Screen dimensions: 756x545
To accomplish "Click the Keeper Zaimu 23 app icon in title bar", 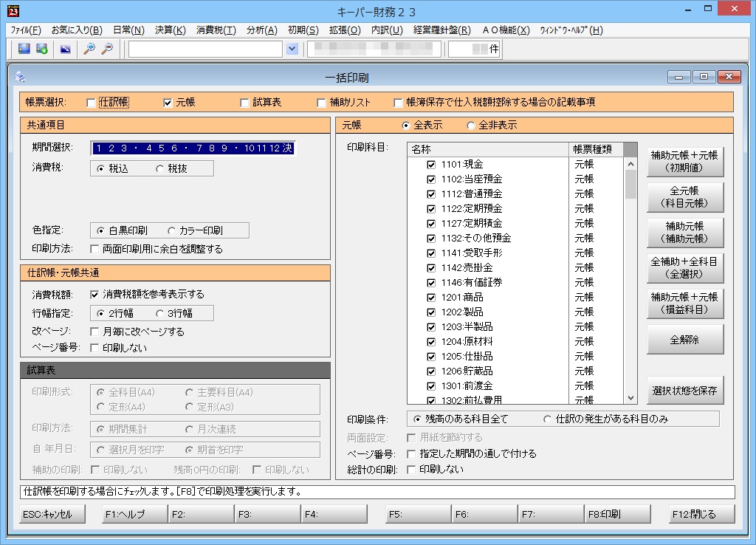I will coord(13,10).
